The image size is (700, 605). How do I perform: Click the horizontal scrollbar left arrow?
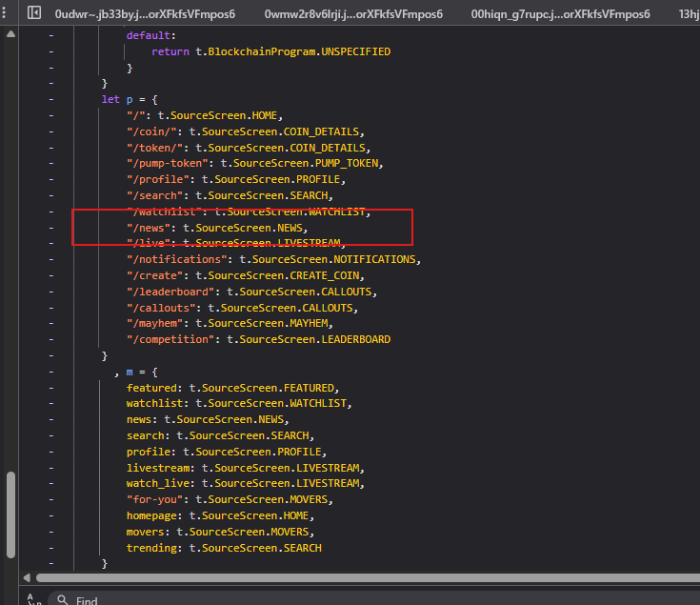[27, 577]
